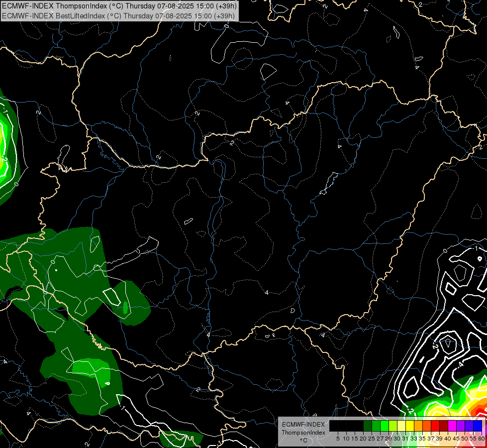Viewport: 487px width, 448px height.
Task: Click legend tick value '5'
Action: pyautogui.click(x=338, y=439)
